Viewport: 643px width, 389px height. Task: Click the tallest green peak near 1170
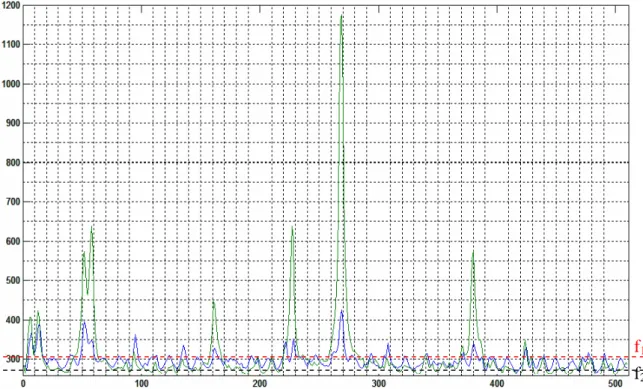[341, 16]
